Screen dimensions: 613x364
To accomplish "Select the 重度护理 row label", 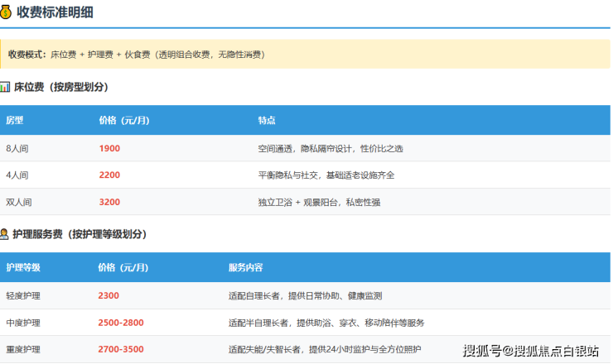I will click(x=23, y=348).
